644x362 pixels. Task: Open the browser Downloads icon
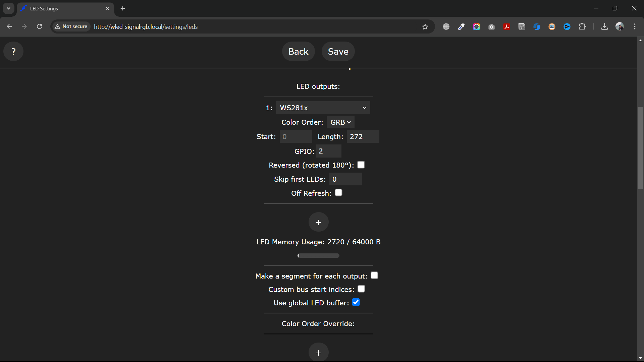(604, 27)
